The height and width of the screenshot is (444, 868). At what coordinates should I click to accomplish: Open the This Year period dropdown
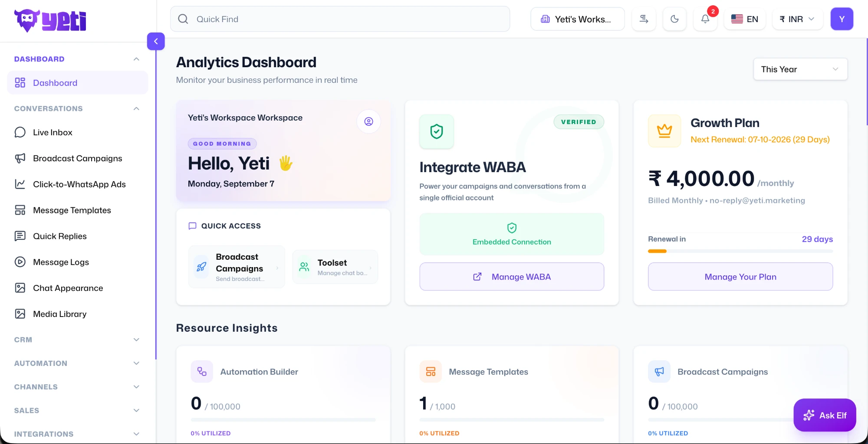800,69
